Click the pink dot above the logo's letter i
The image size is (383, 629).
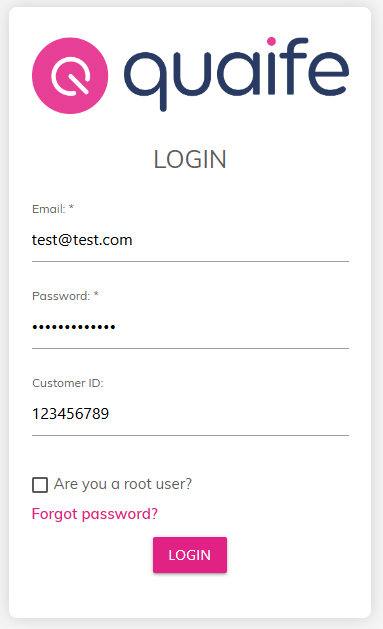pyautogui.click(x=271, y=41)
